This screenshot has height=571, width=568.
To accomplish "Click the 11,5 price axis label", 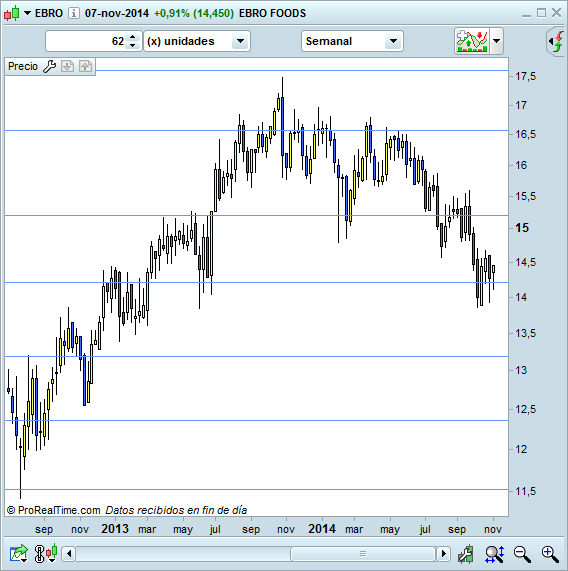I will (x=525, y=491).
